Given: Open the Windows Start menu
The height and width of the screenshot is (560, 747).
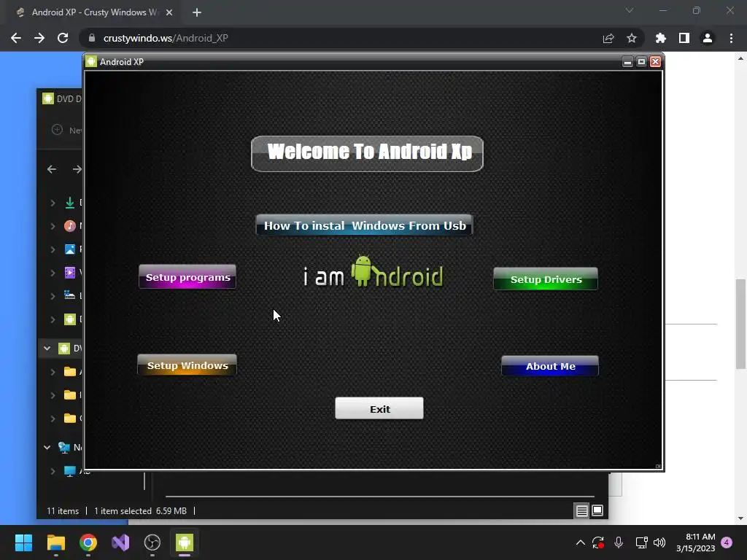Looking at the screenshot, I should coord(23,542).
